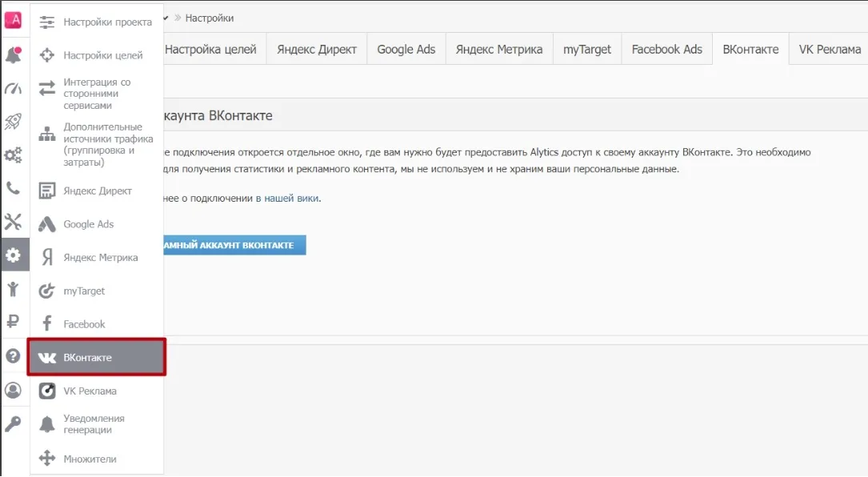Click the arrows icon for Интеграция

pyautogui.click(x=47, y=88)
